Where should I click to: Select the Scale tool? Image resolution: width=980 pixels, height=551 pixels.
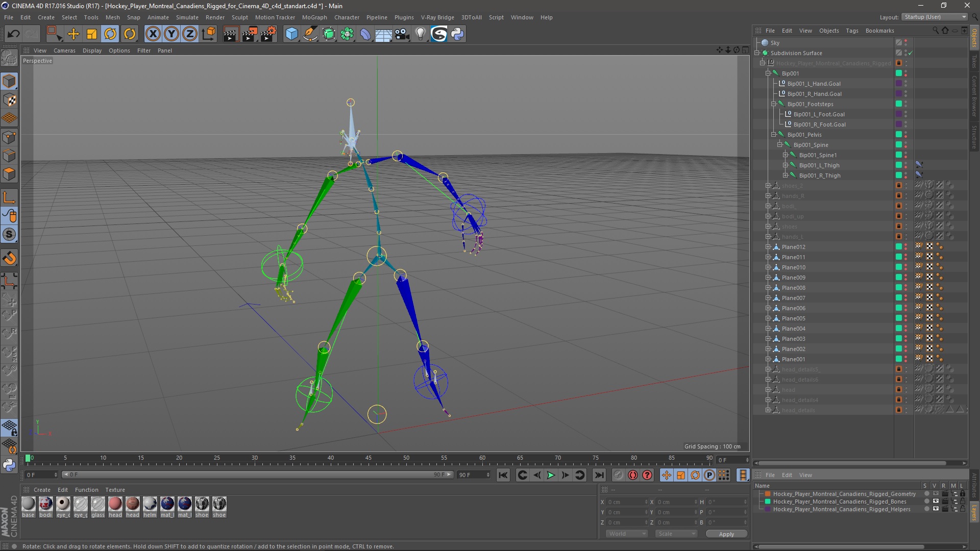(92, 34)
